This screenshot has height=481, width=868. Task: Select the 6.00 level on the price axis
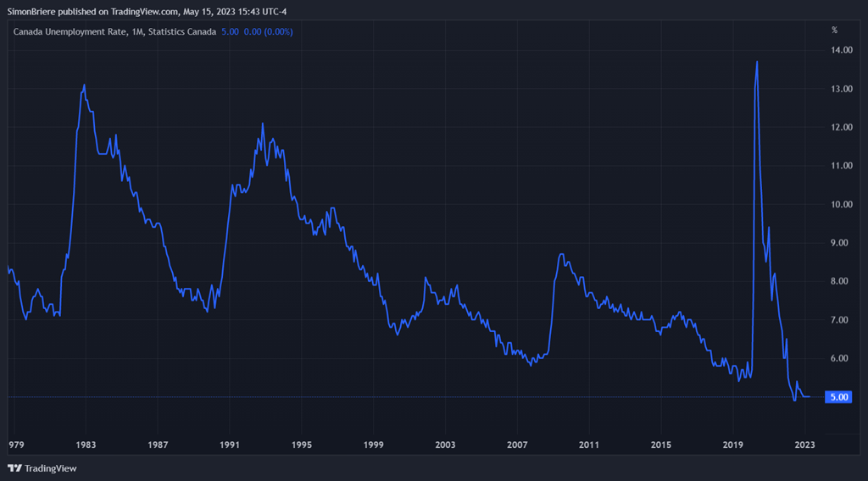coord(842,359)
